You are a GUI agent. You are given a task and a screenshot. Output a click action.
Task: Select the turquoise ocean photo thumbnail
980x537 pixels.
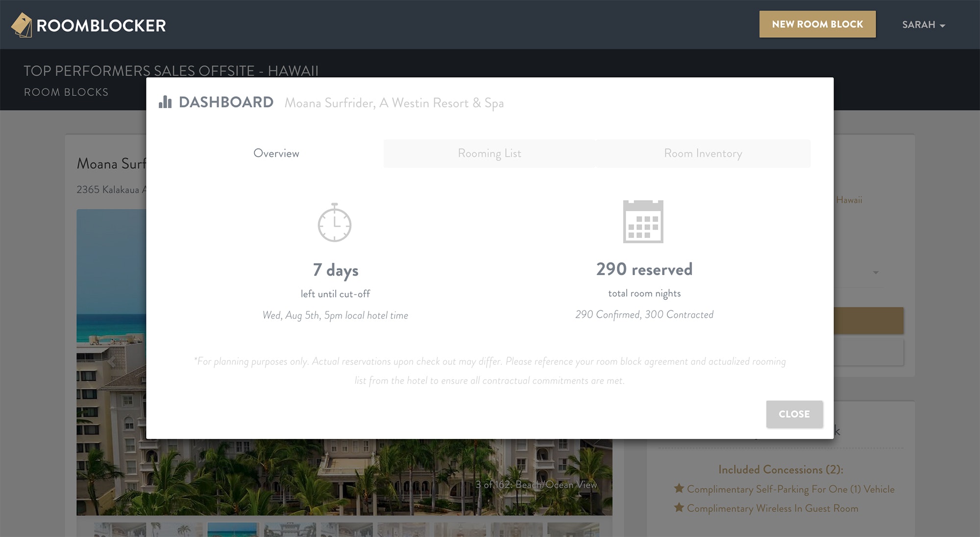232,530
